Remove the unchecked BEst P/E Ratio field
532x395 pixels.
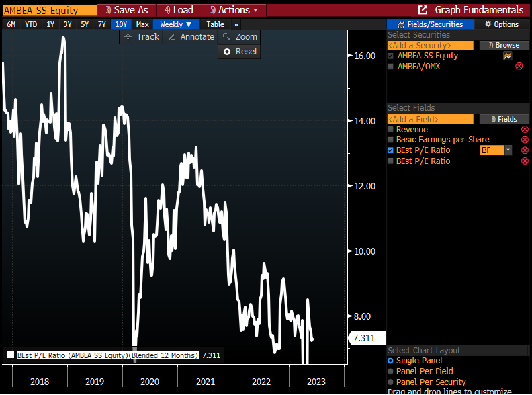pyautogui.click(x=525, y=161)
